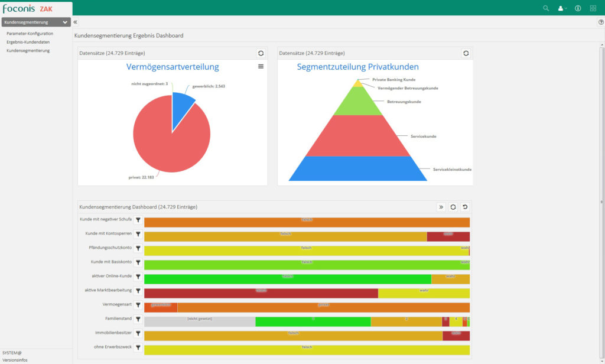
Task: Click the Vermögender Betreuungskunde label
Action: [408, 88]
